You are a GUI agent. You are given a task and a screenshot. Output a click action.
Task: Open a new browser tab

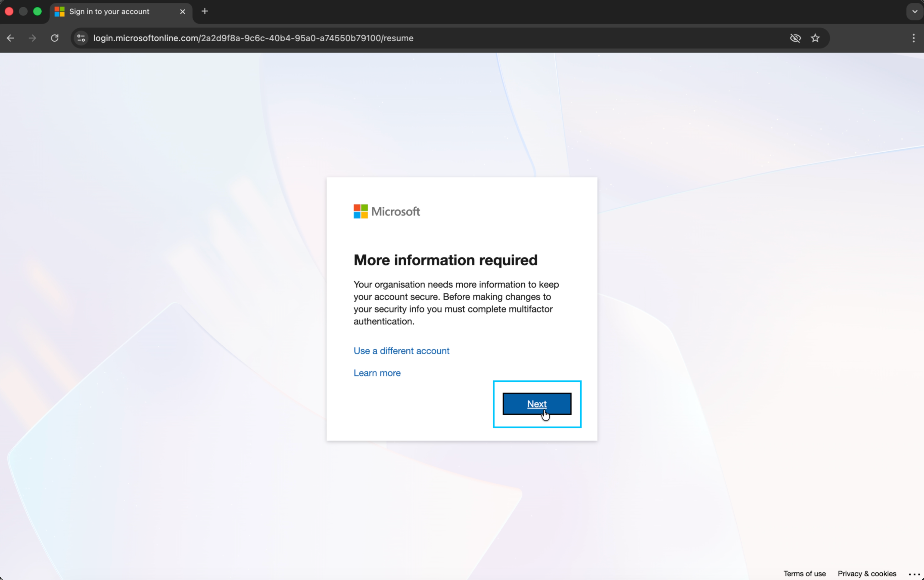click(205, 11)
